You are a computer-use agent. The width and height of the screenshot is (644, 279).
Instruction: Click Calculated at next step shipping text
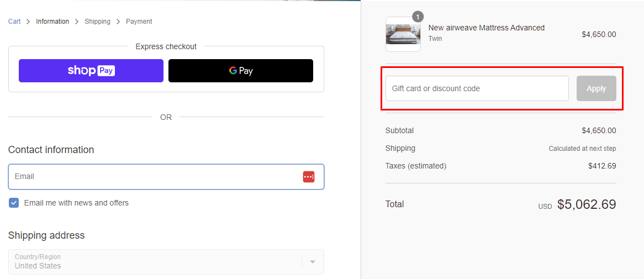click(x=582, y=148)
